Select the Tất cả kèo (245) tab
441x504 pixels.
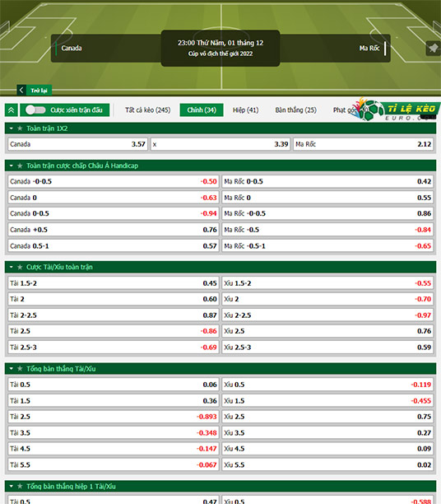(148, 110)
